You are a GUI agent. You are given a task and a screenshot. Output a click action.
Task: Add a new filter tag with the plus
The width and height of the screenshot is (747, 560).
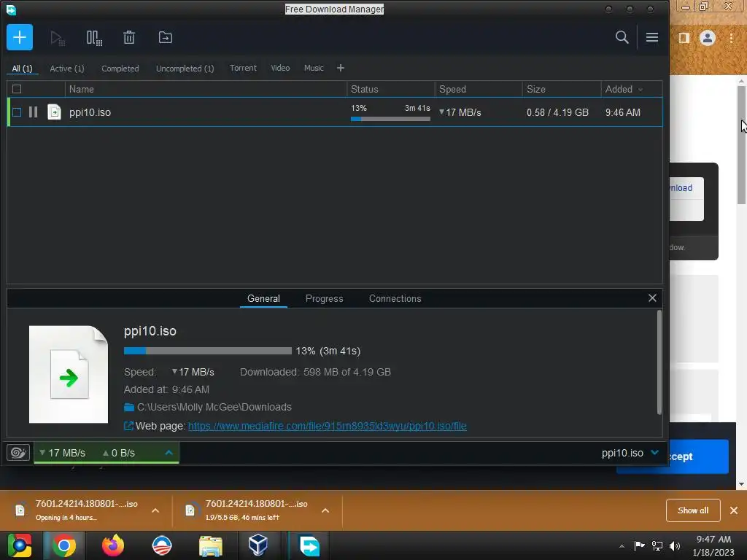(340, 68)
